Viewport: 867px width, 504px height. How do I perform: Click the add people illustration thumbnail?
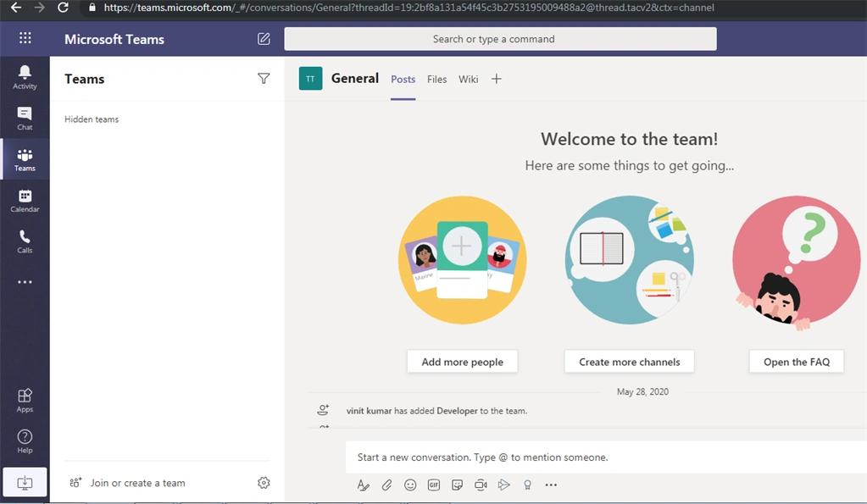point(462,260)
